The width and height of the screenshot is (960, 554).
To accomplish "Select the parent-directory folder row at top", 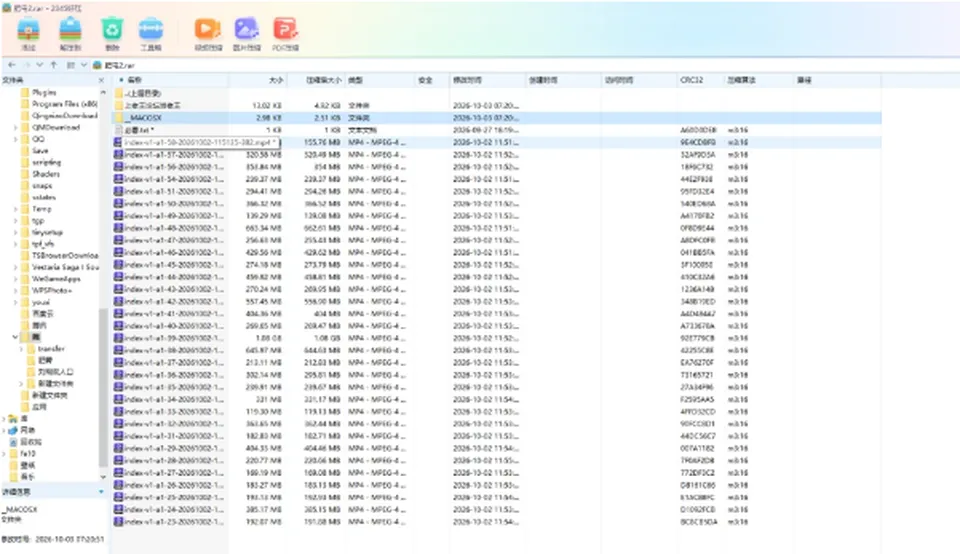I will [497, 93].
